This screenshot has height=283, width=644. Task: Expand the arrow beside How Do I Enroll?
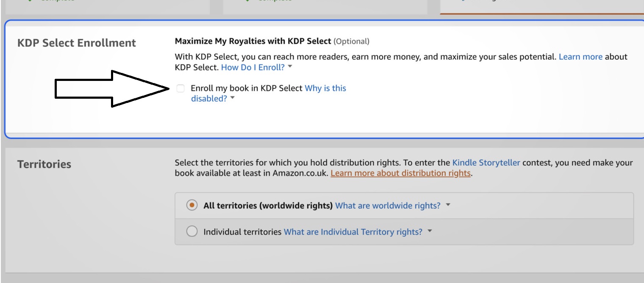(290, 67)
